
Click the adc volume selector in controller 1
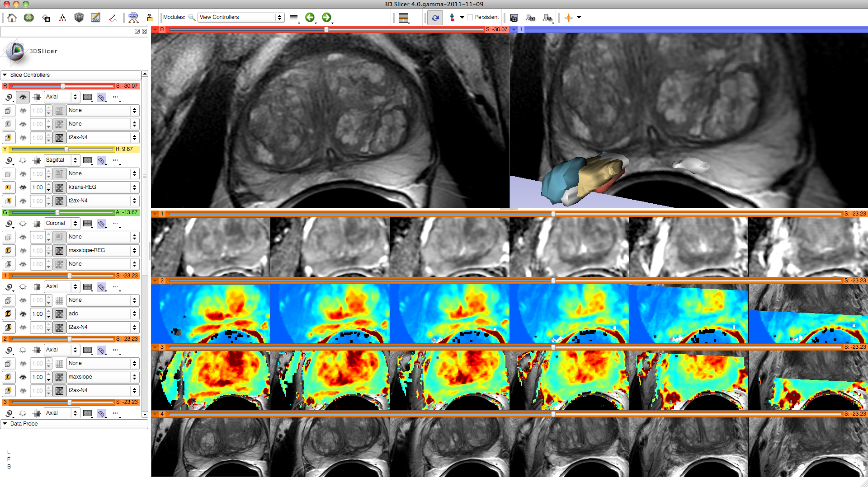[x=103, y=314]
